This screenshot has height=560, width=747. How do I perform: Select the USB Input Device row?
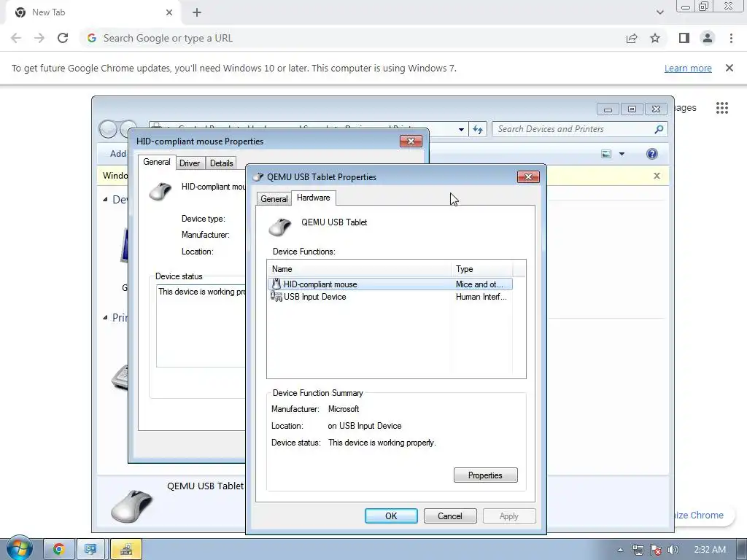[x=390, y=297]
